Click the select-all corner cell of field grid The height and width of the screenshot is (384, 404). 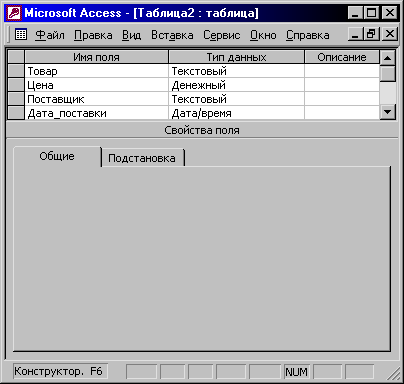(16, 57)
